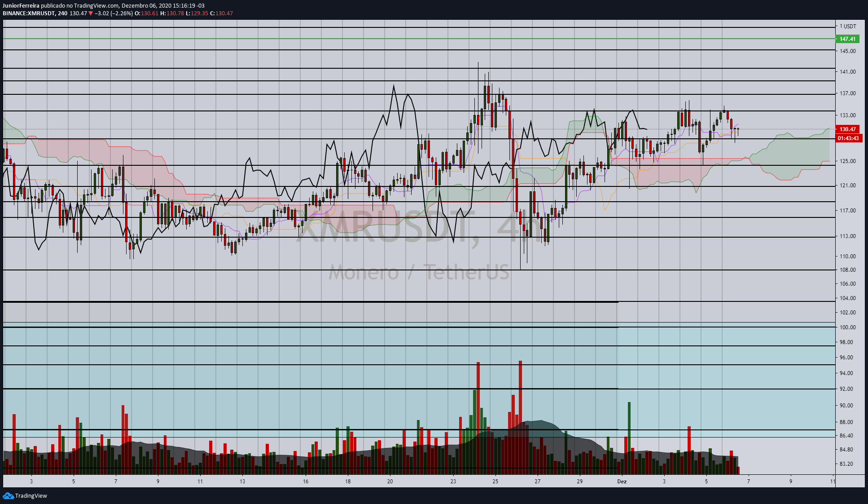Click the −3.02 (−2.26%) change value
Screen dimensions: 868x504
point(114,13)
